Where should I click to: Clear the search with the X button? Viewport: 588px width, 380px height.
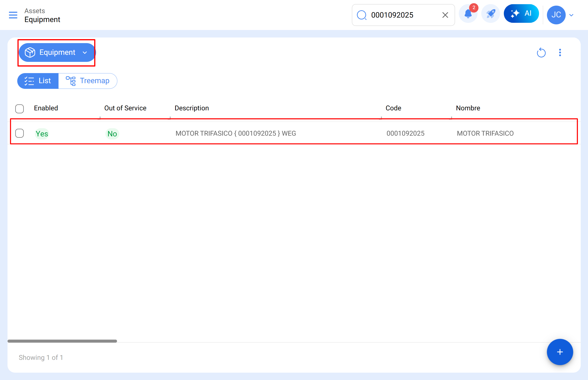click(x=445, y=15)
